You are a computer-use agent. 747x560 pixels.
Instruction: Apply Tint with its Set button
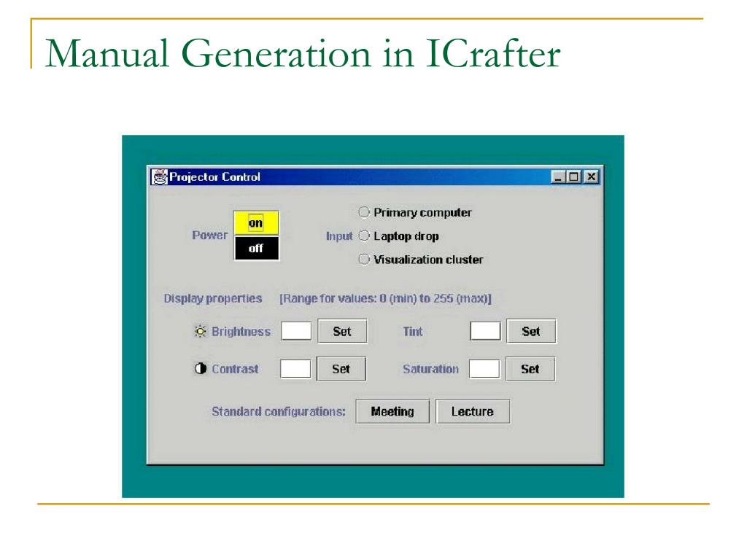coord(531,331)
